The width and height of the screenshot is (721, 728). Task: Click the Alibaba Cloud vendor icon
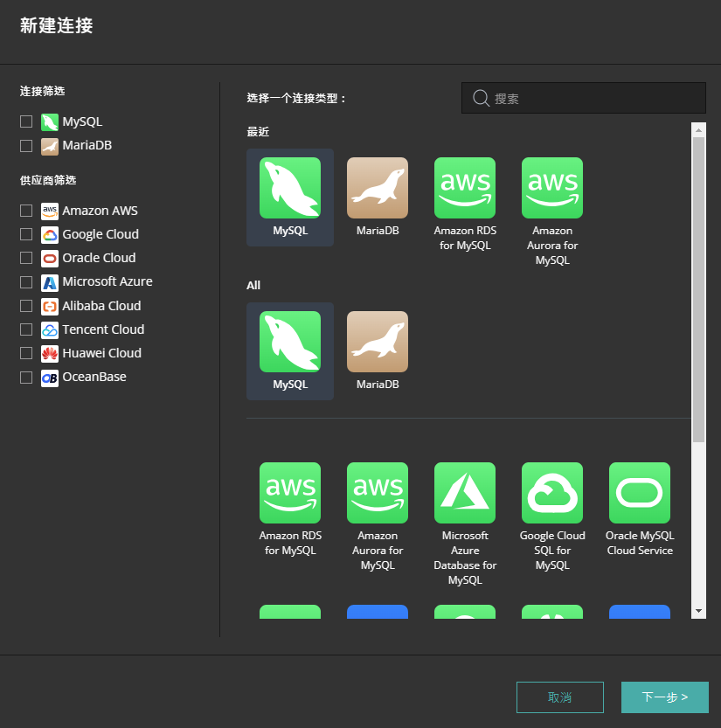pos(50,306)
